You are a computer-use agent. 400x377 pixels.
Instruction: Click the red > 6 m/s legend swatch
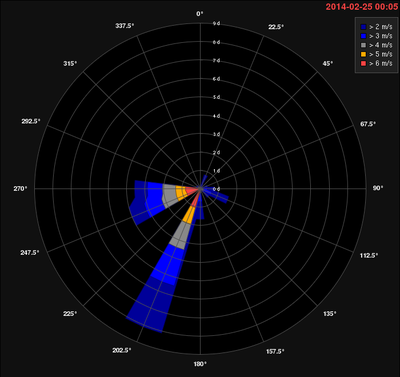(363, 63)
